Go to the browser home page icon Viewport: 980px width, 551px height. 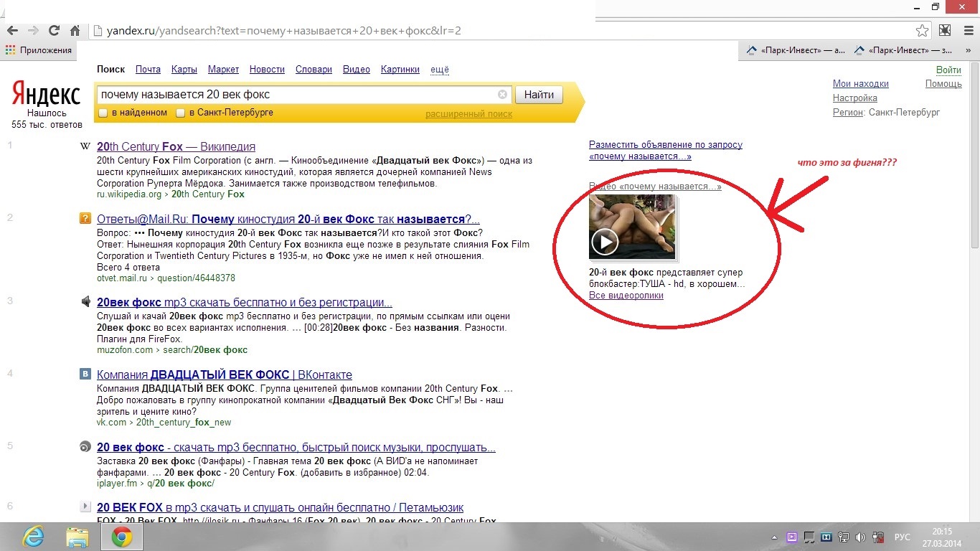coord(75,31)
